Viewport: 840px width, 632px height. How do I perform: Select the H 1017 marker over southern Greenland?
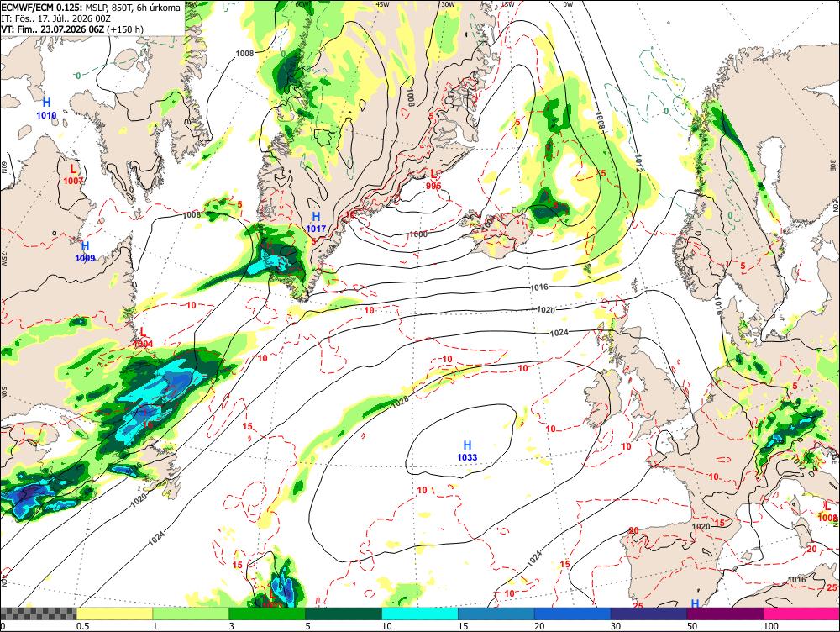tap(316, 223)
